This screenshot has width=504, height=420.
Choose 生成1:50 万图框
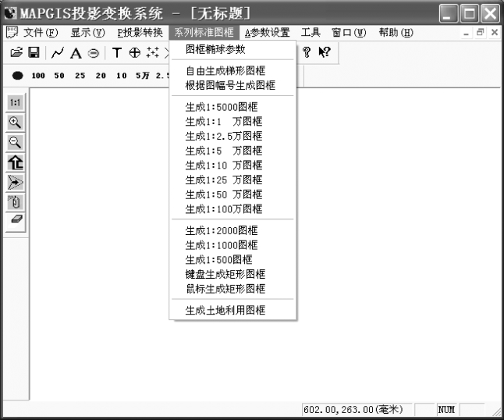(232, 194)
